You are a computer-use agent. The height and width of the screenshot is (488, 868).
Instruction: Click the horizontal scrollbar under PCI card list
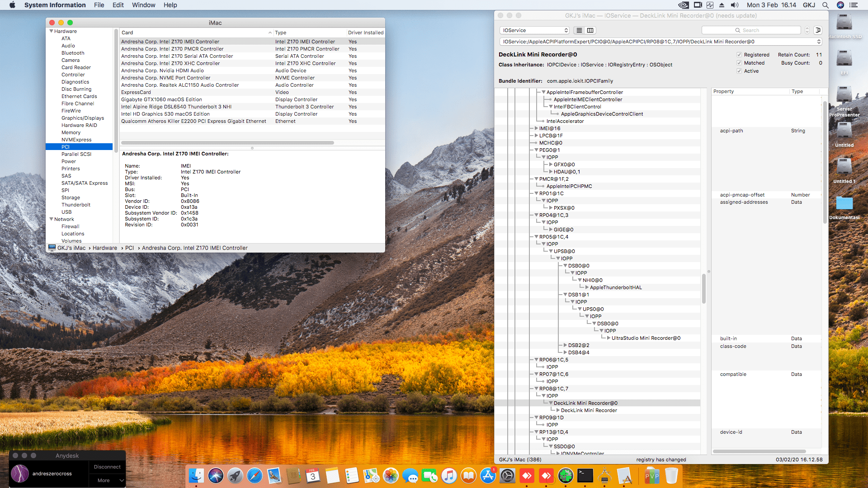227,143
